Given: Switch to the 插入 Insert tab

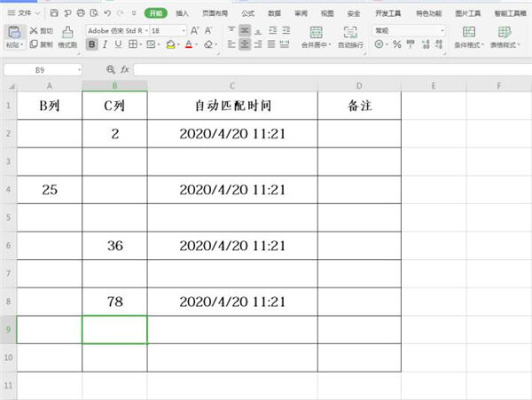Looking at the screenshot, I should point(182,13).
